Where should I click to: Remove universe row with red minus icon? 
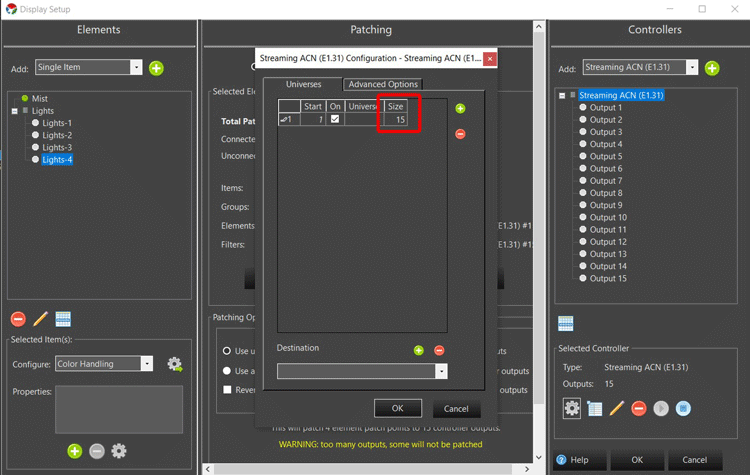coord(460,134)
